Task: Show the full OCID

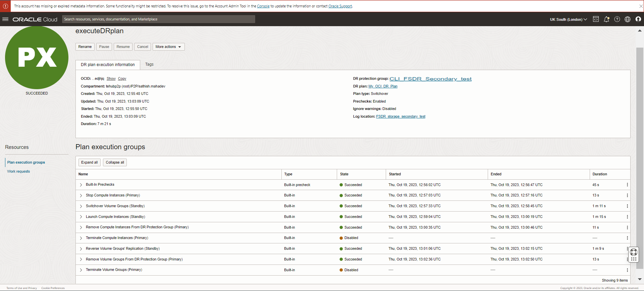Action: coord(111,79)
